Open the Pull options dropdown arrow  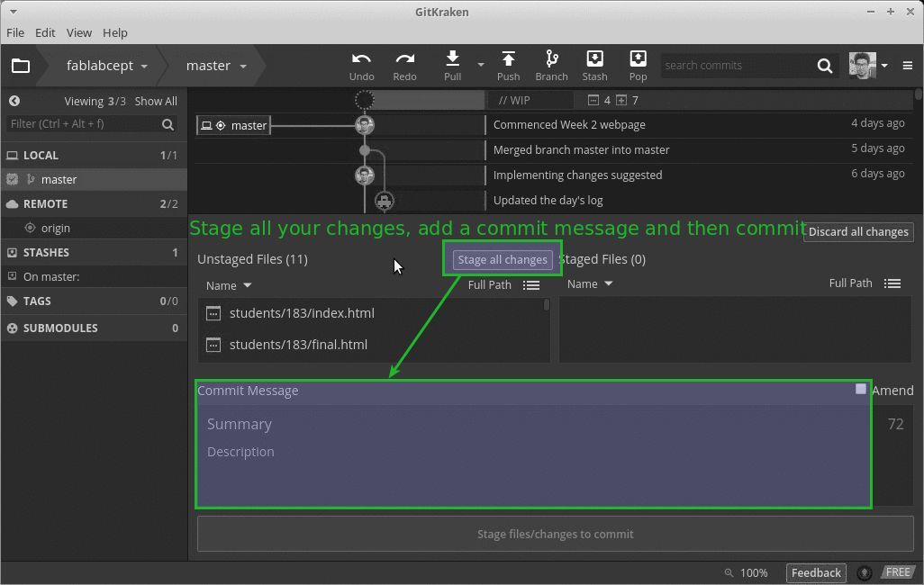(481, 65)
